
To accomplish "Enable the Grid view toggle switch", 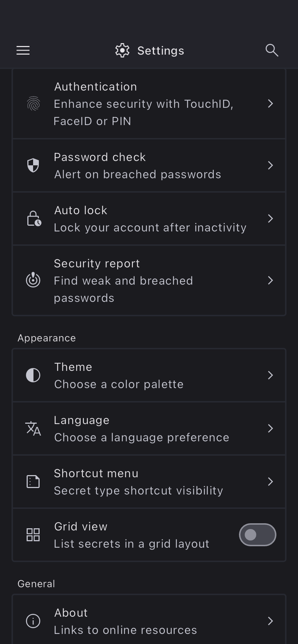I will [257, 535].
